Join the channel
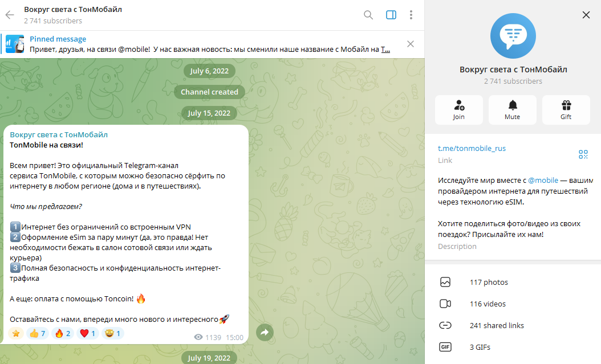The height and width of the screenshot is (364, 601). click(x=459, y=110)
